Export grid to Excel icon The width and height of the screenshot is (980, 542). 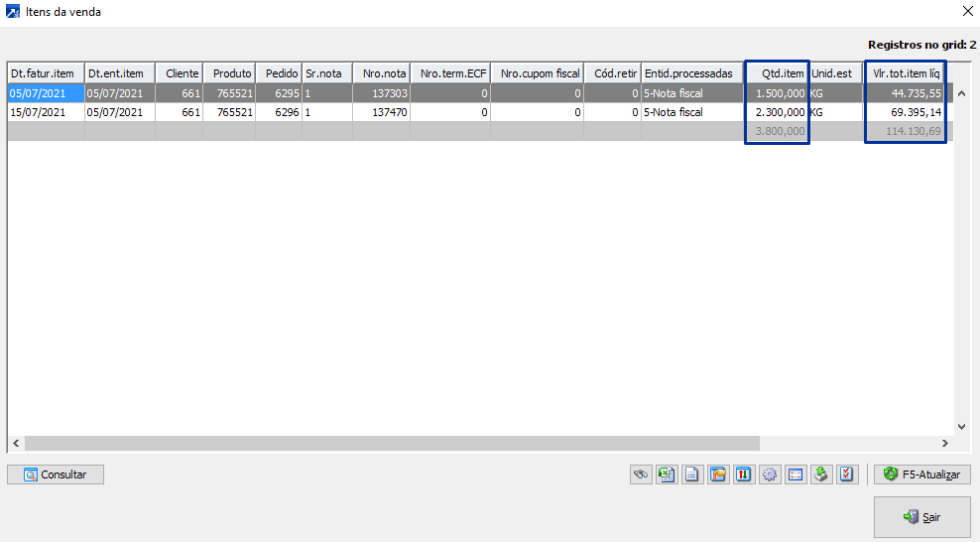pos(667,474)
